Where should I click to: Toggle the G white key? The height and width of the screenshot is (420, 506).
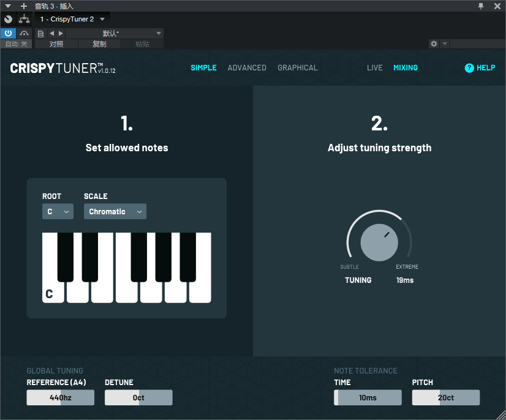pos(151,292)
